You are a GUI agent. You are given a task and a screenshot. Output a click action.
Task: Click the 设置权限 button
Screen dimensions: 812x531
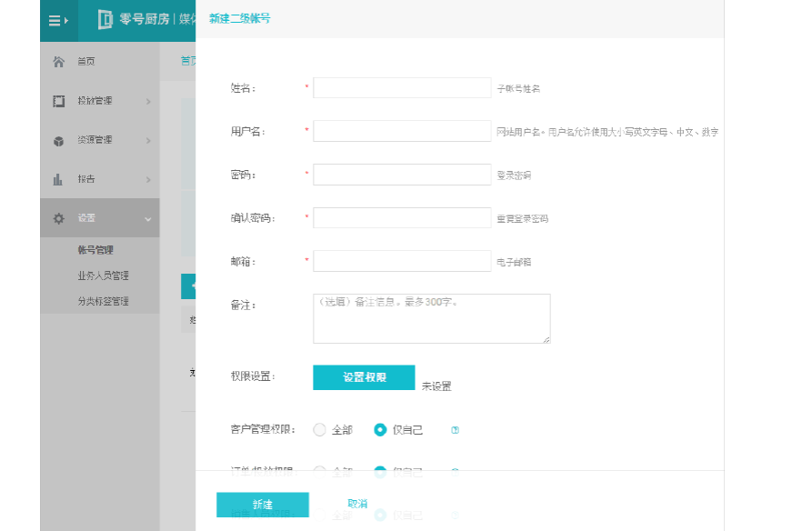364,377
